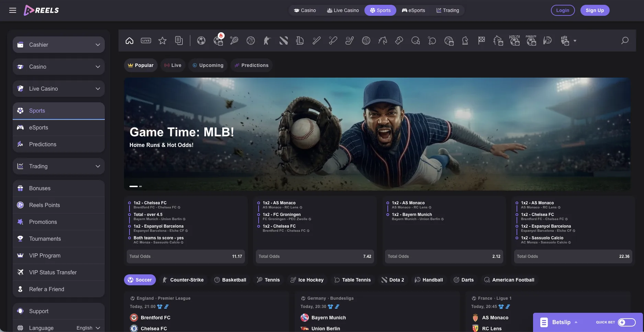Image resolution: width=644 pixels, height=332 pixels.
Task: Select the horse racing icon
Action: [x=383, y=41]
